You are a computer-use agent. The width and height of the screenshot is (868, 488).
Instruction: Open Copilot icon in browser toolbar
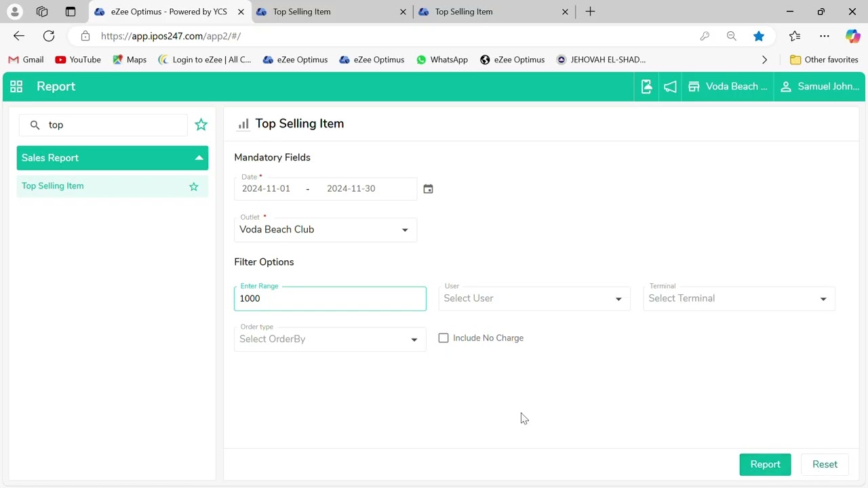click(852, 36)
